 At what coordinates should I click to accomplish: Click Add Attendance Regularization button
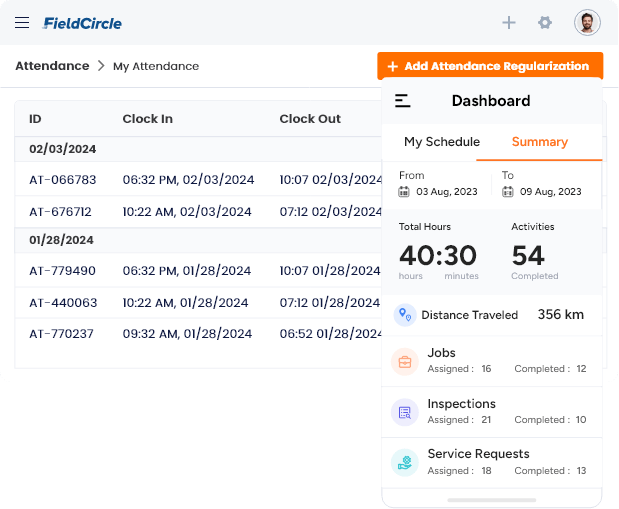click(x=490, y=66)
